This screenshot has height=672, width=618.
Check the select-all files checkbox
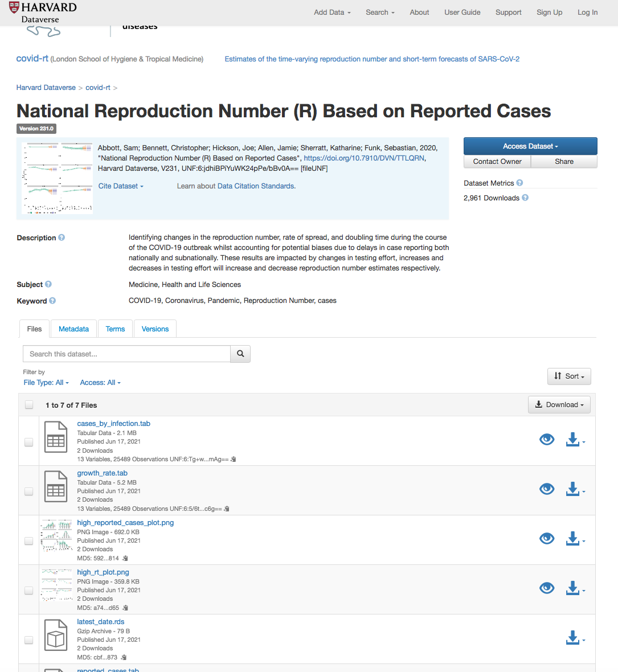pos(29,405)
